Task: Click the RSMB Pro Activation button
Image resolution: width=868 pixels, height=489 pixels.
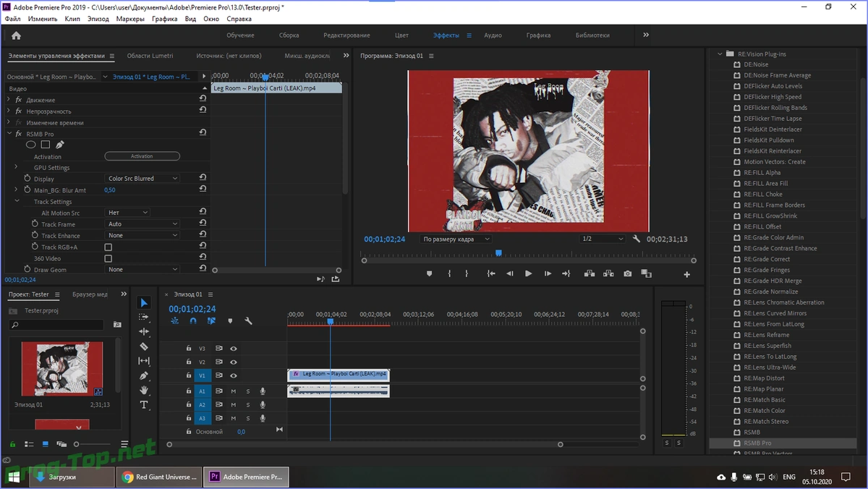Action: coord(142,156)
